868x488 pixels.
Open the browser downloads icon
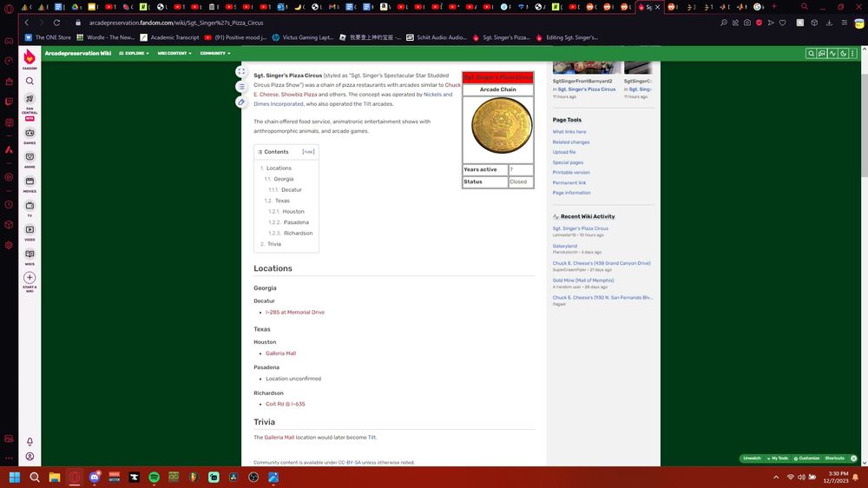click(x=829, y=23)
